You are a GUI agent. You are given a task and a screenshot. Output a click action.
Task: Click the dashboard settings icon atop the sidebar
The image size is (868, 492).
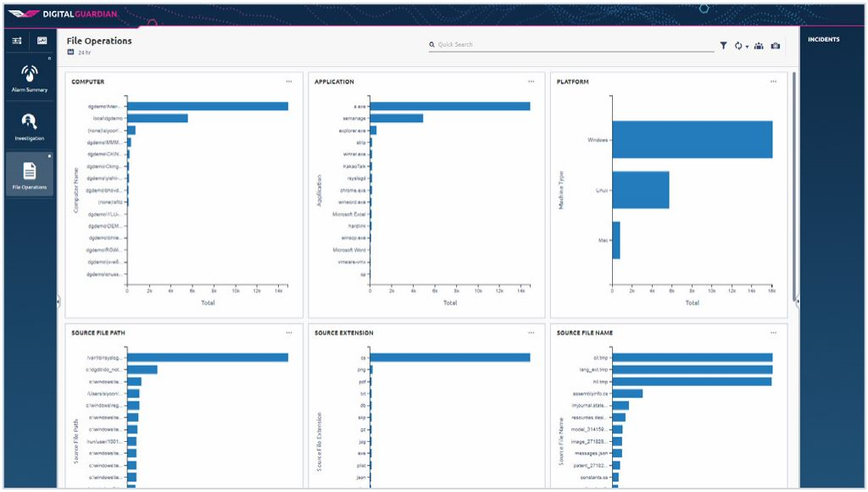(15, 40)
